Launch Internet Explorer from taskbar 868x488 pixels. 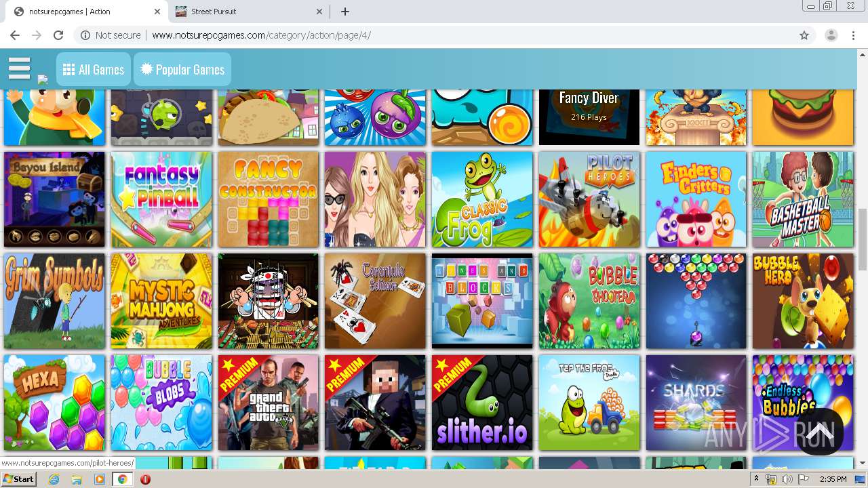coord(54,479)
